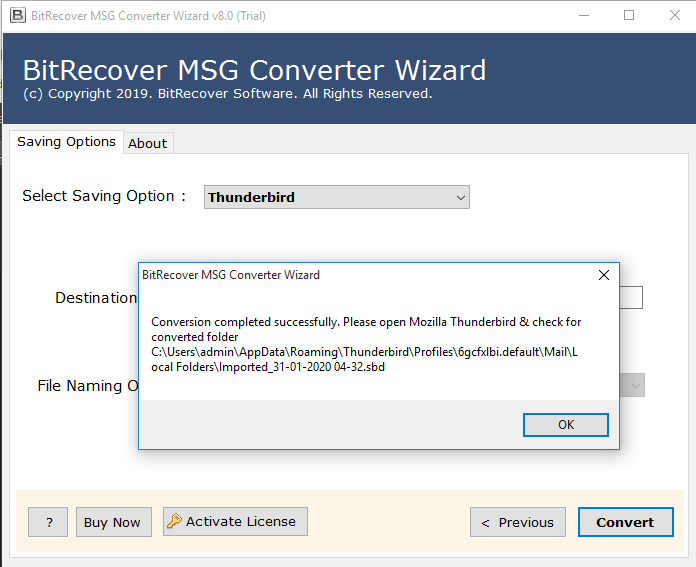Select the Saving Options tab
696x567 pixels.
66,142
